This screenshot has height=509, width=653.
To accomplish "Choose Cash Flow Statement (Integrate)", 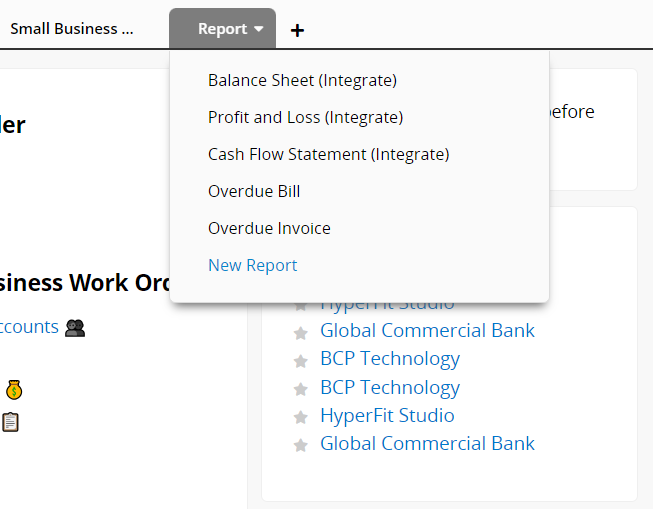I will pos(328,154).
